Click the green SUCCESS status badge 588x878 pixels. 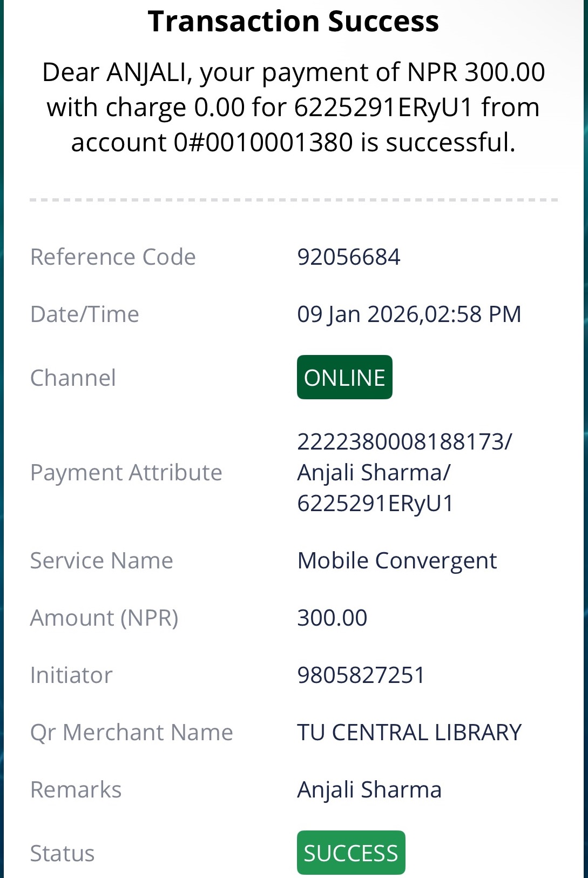click(x=351, y=853)
